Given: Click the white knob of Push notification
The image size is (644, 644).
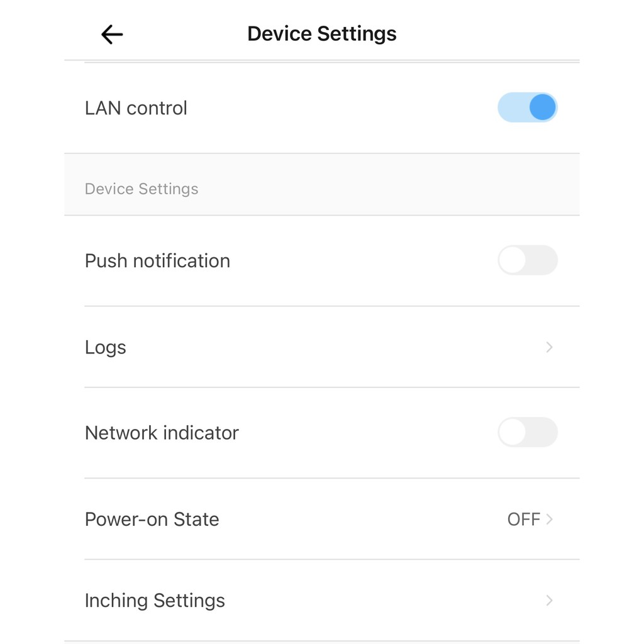Looking at the screenshot, I should (513, 260).
